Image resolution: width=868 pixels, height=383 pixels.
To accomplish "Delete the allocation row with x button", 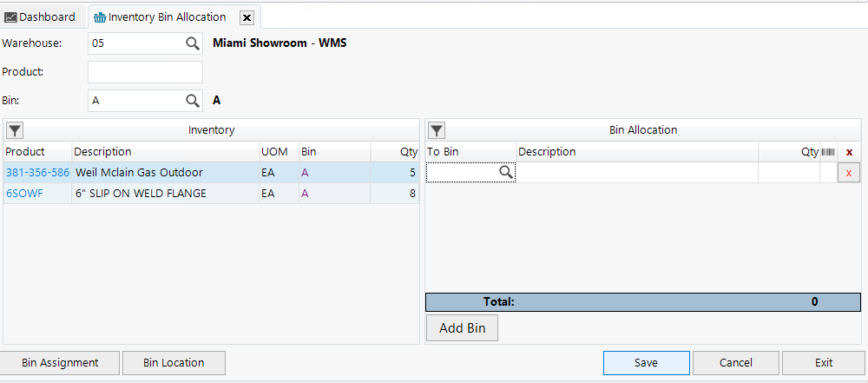I will click(848, 173).
